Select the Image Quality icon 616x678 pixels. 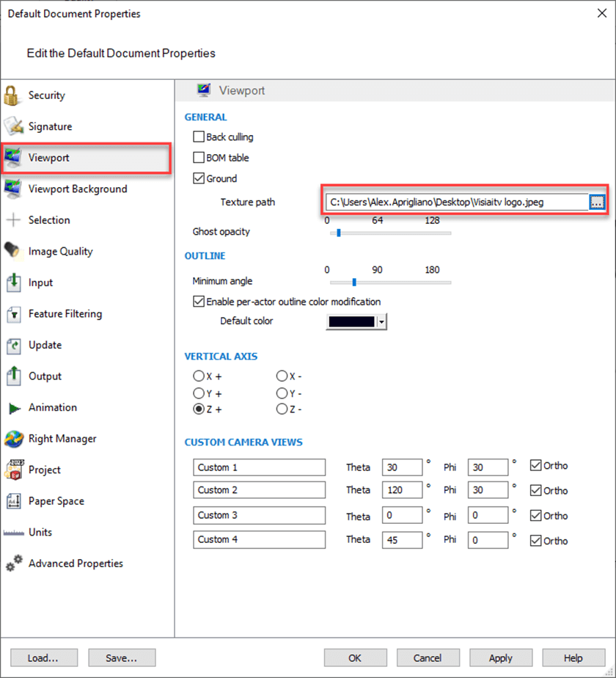coord(12,252)
